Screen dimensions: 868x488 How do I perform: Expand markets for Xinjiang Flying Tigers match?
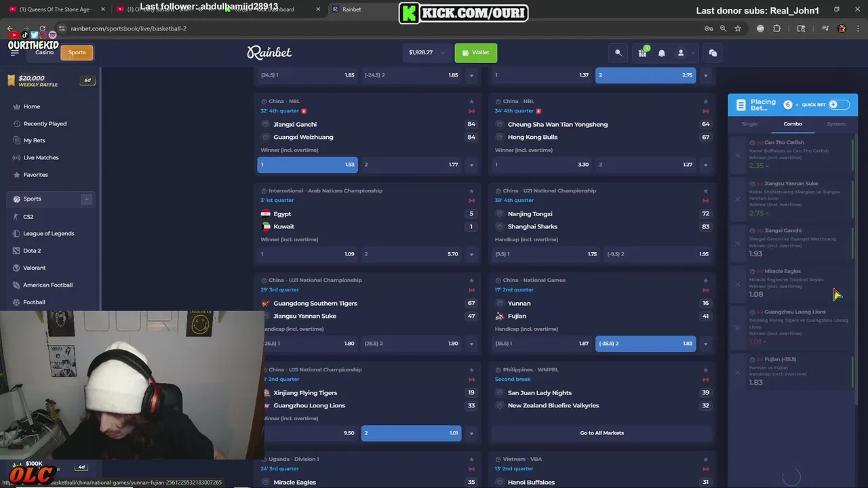pyautogui.click(x=471, y=433)
